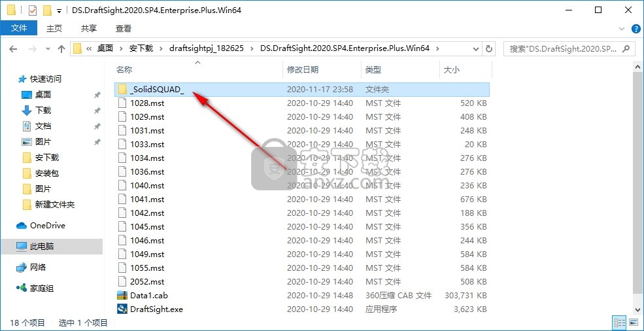Sort by the 大小 column header

point(452,70)
